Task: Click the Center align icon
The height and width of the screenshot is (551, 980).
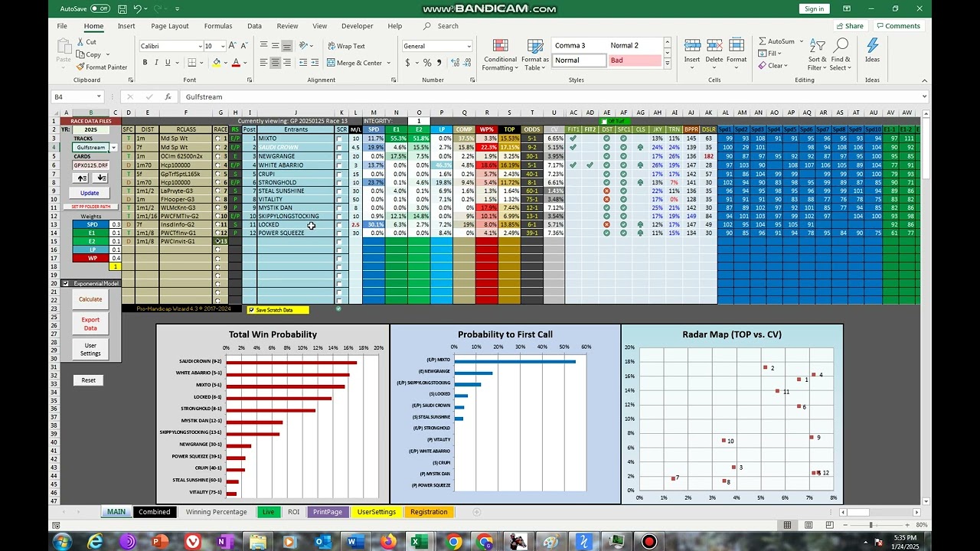Action: pos(275,63)
